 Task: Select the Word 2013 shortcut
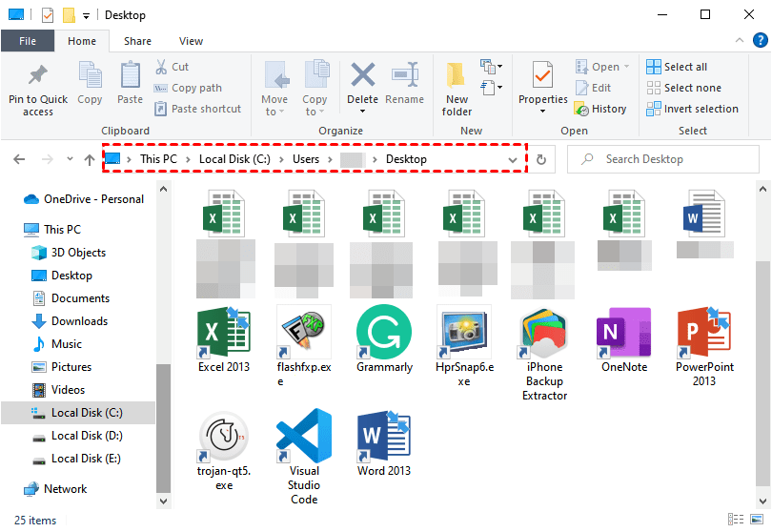point(384,443)
